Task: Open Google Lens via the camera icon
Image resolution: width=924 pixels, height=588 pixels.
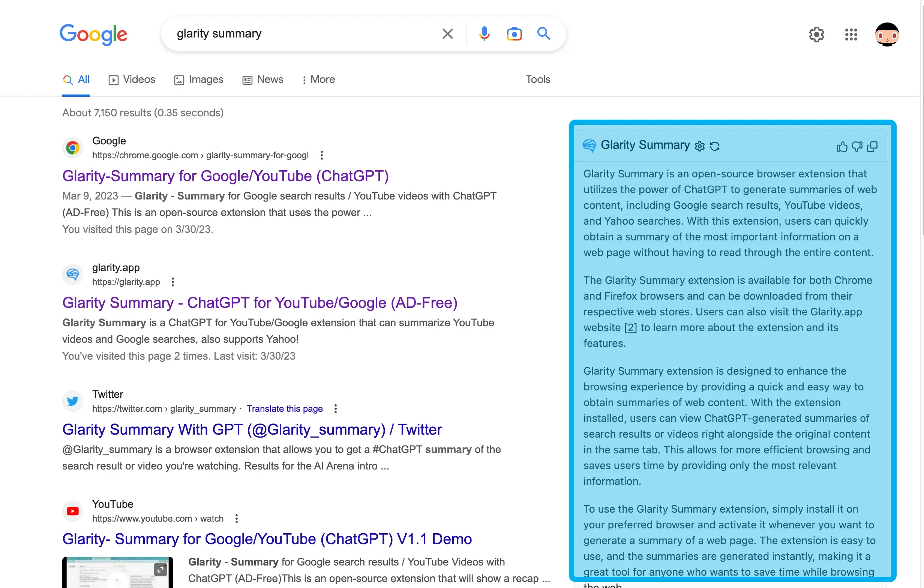Action: pos(514,34)
